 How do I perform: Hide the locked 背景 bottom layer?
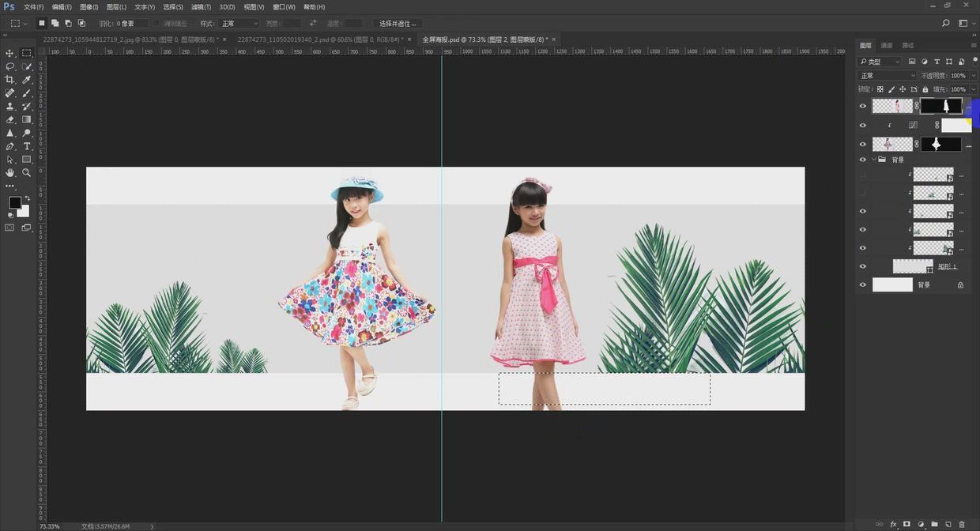tap(862, 285)
